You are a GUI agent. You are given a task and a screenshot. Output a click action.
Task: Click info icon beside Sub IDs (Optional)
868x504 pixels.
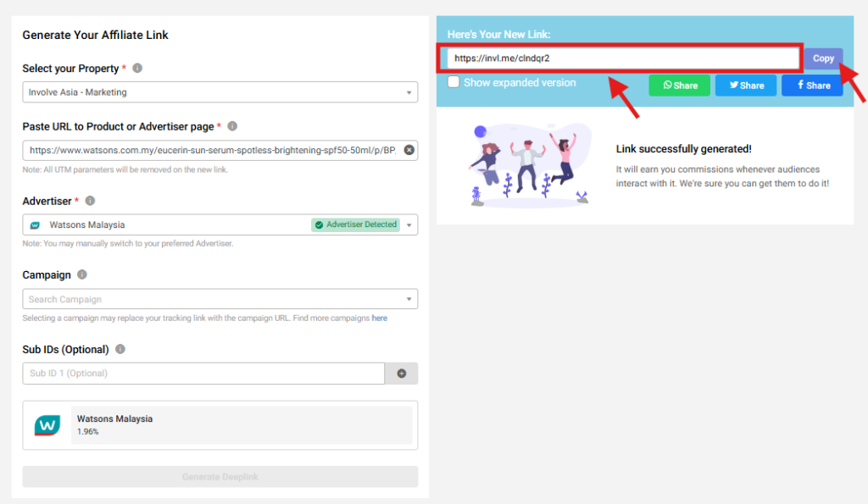point(120,350)
